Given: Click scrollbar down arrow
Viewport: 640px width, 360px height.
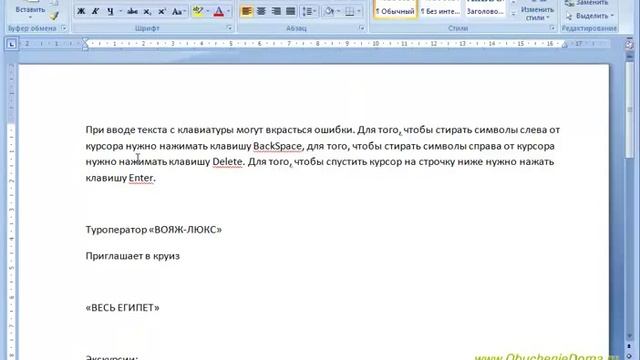Looking at the screenshot, I should point(629,336).
